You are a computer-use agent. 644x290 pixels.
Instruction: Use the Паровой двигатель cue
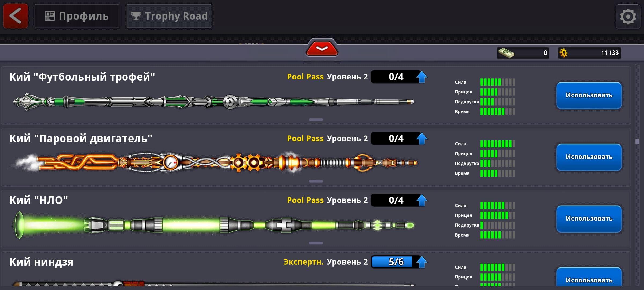coord(589,157)
